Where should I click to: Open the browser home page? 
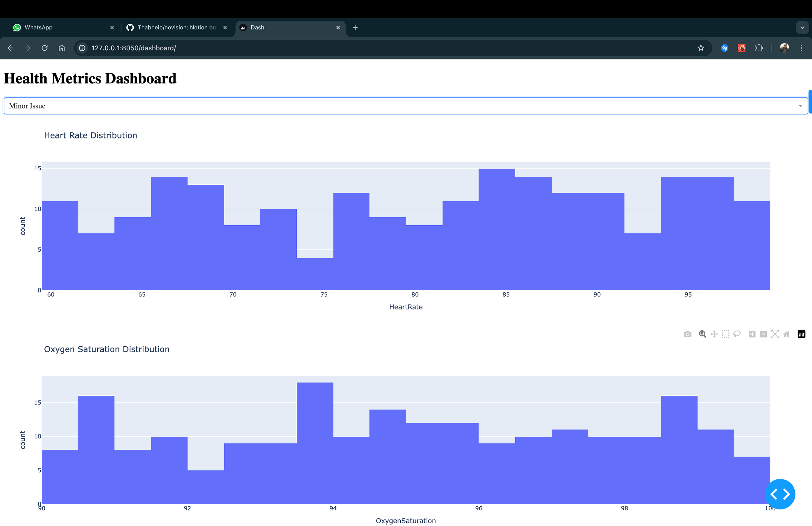pos(62,48)
